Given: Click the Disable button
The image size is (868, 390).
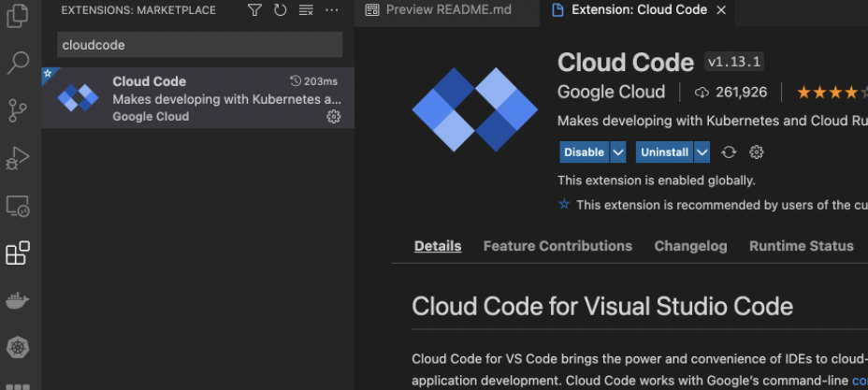Looking at the screenshot, I should pos(584,152).
